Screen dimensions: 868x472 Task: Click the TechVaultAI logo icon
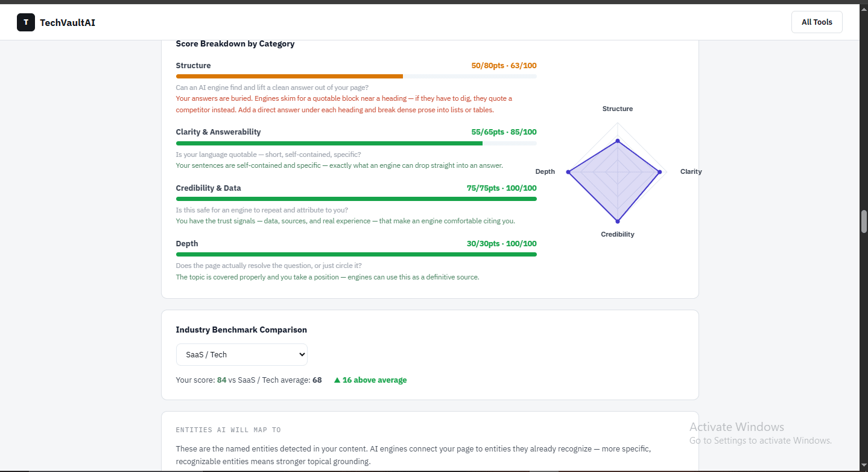coord(26,22)
